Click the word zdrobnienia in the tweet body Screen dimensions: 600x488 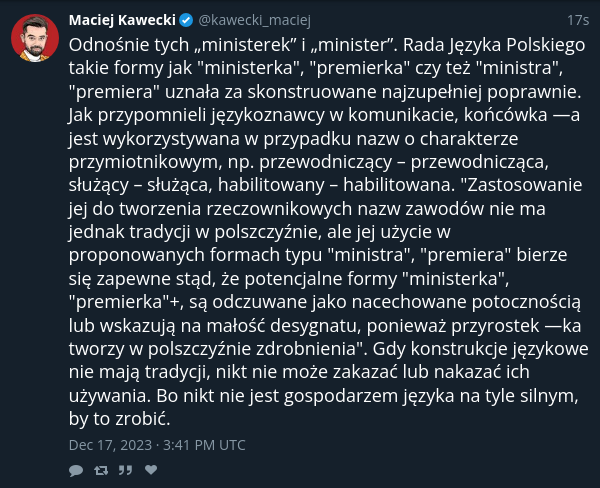[x=306, y=349]
